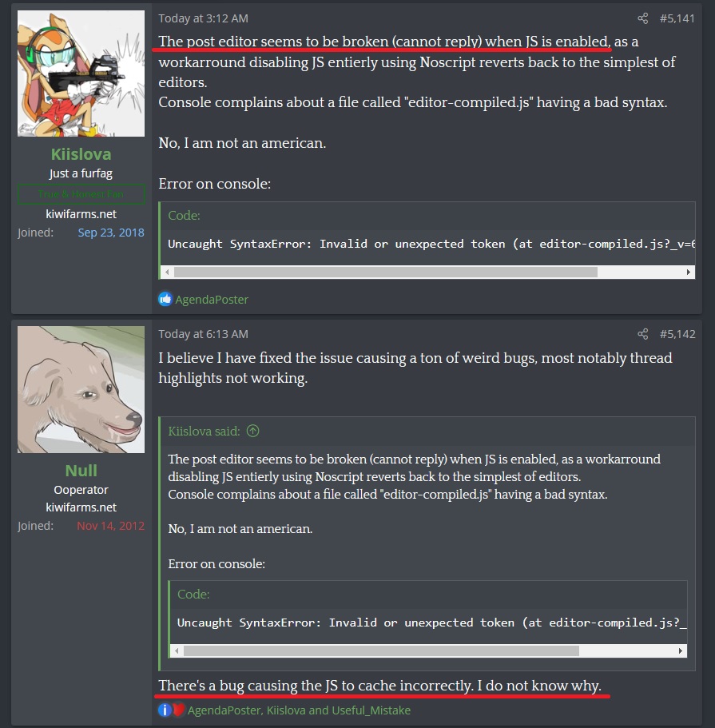Click share icon on post #5,141
Image resolution: width=715 pixels, height=728 pixels.
(642, 18)
